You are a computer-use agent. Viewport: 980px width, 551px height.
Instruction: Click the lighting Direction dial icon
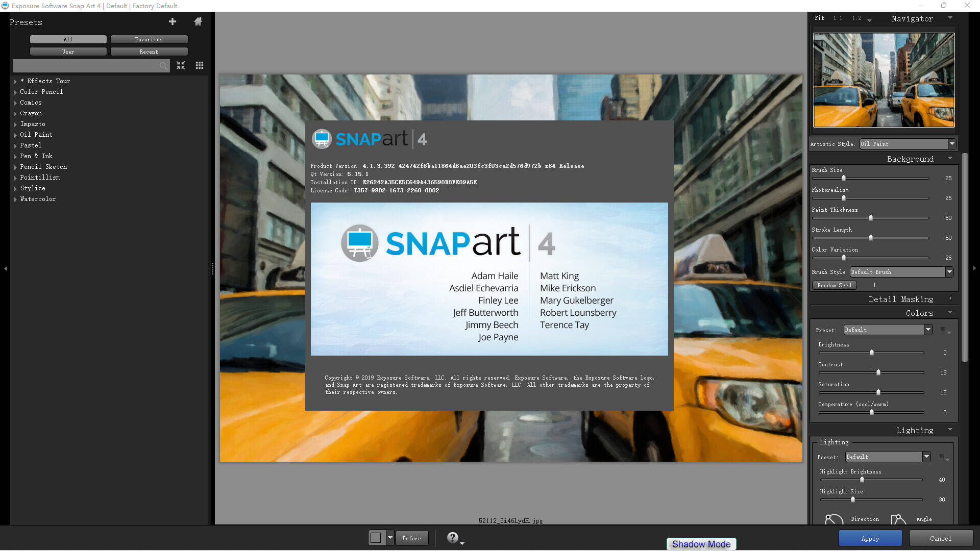(x=834, y=520)
